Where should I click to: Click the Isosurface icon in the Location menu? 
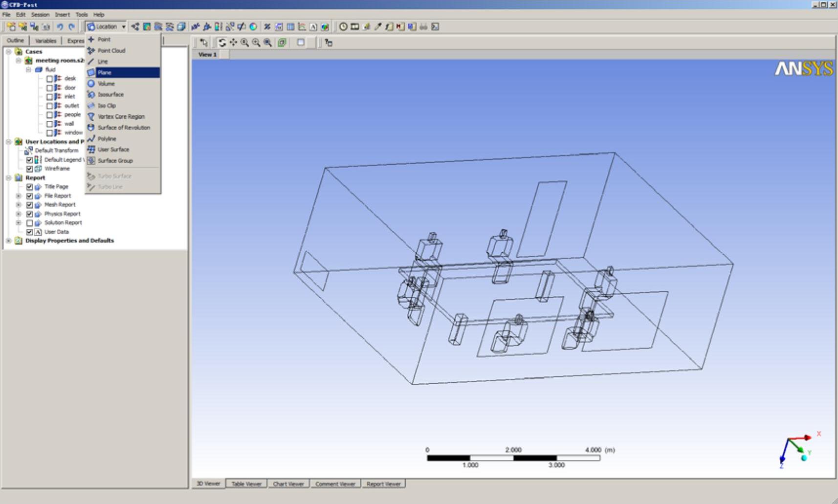91,94
